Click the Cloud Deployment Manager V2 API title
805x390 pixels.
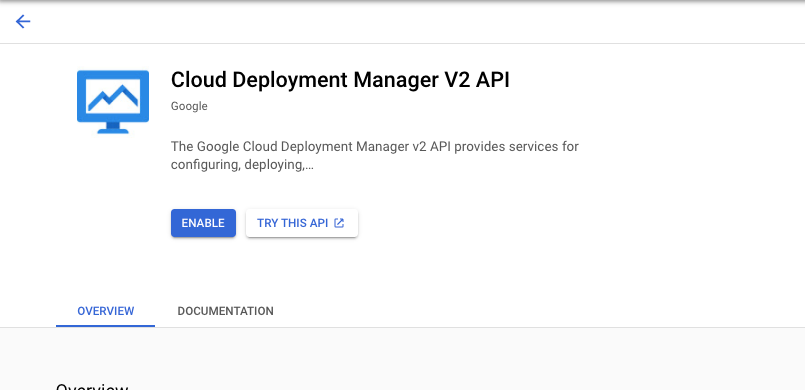coord(340,80)
